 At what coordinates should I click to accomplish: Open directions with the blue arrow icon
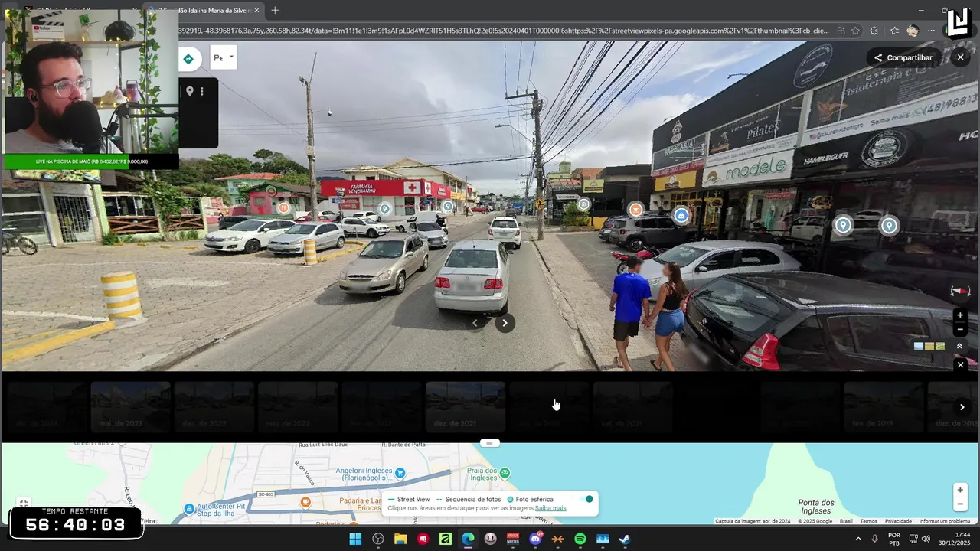tap(188, 59)
